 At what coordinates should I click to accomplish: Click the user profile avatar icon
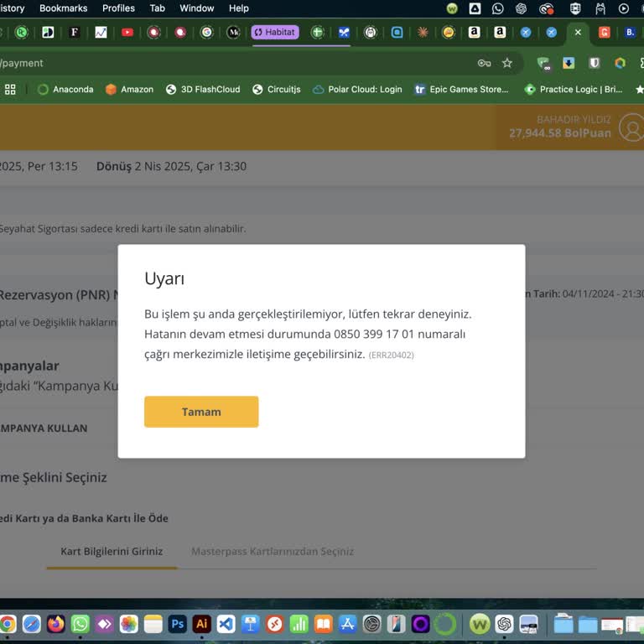point(631,127)
